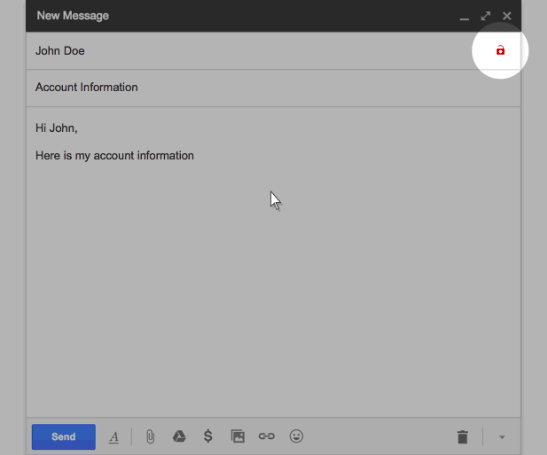
Task: Click the dollar sign send money icon
Action: tap(208, 436)
